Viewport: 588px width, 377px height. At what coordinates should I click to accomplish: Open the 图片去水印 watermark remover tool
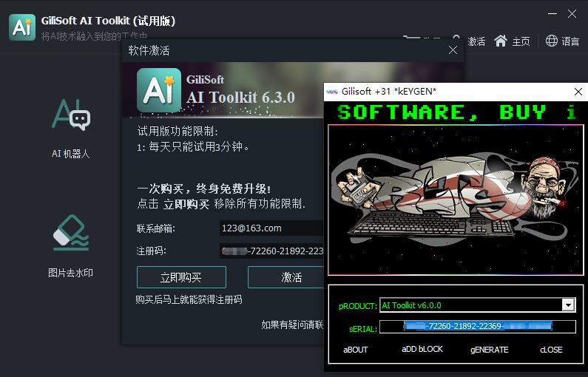coord(70,246)
